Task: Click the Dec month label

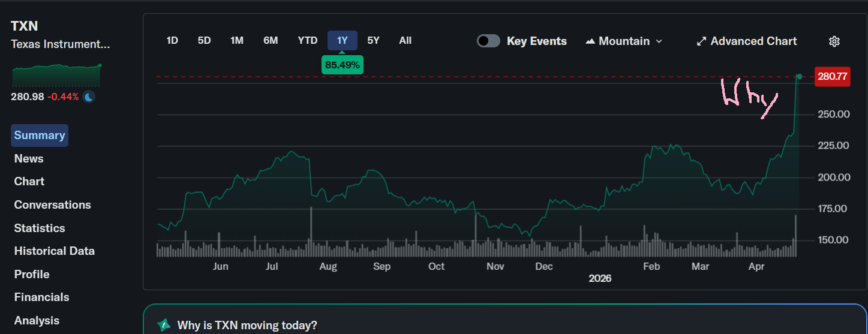Action: pyautogui.click(x=544, y=267)
